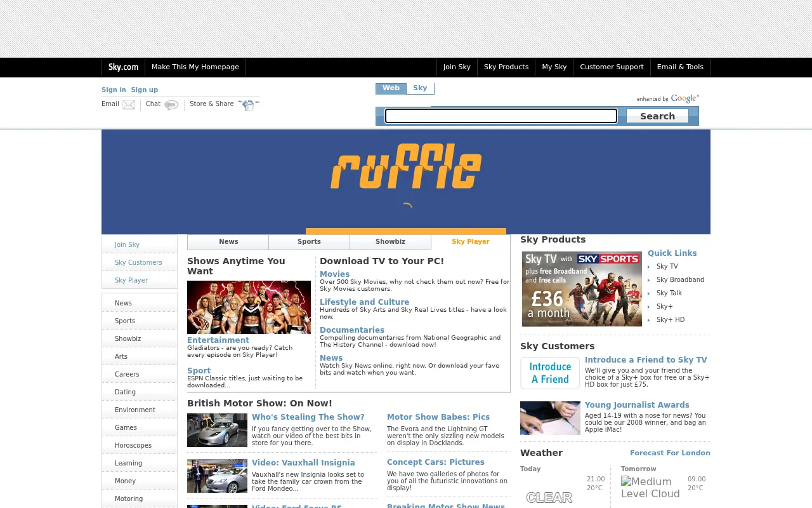Focus the web search text field

[x=501, y=116]
